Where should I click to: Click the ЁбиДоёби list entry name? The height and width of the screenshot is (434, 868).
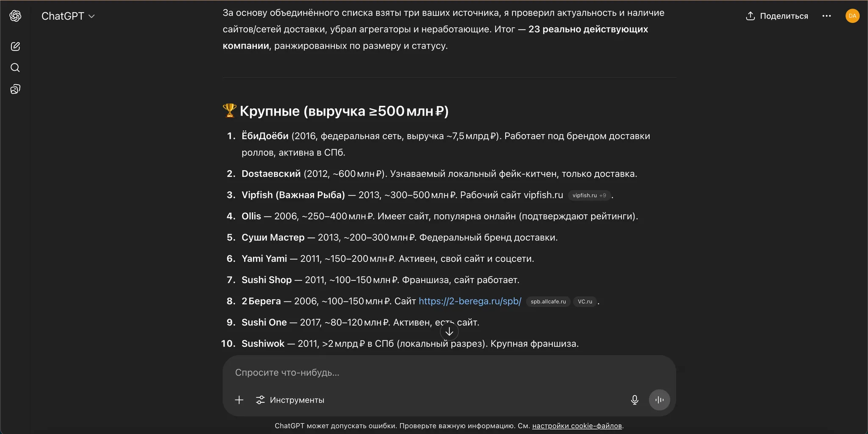[x=265, y=136]
